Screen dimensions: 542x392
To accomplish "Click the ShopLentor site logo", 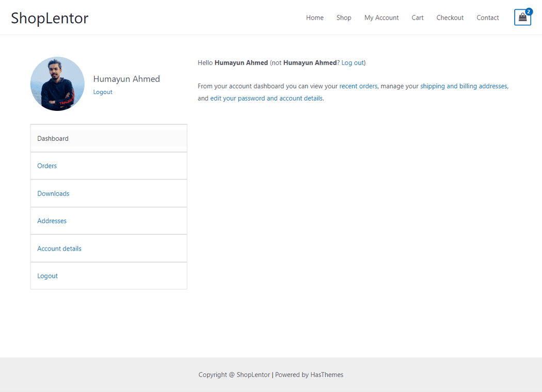I will point(50,18).
